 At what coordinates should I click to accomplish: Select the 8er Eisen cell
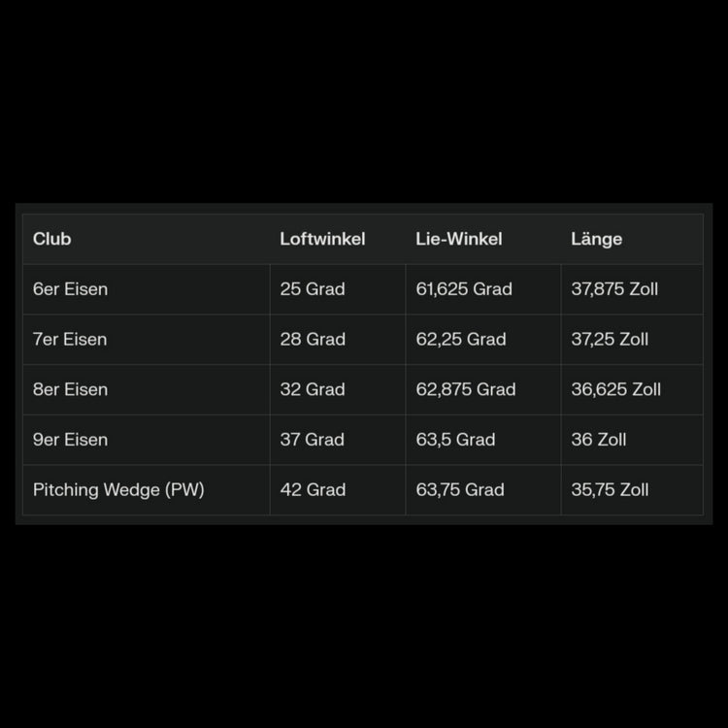pyautogui.click(x=70, y=389)
